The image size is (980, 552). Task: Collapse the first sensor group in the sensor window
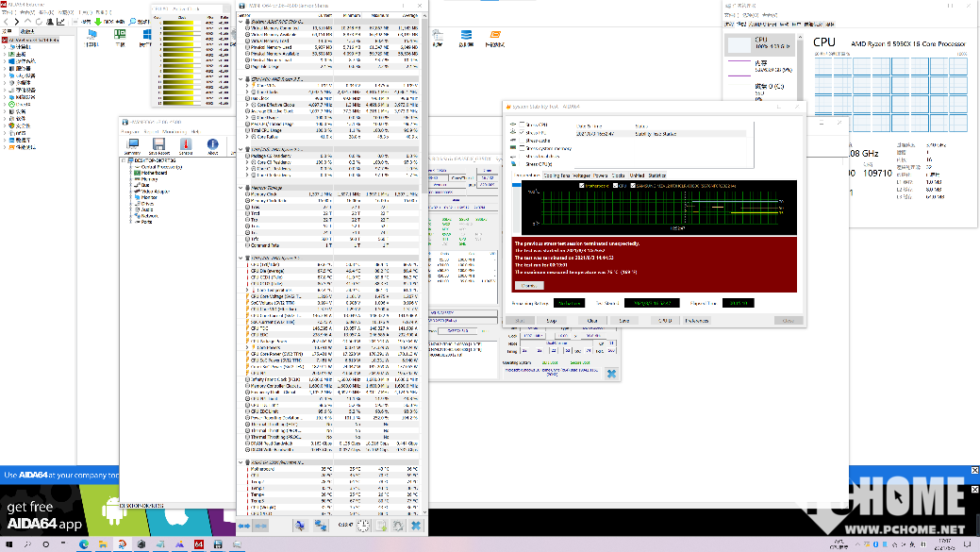[x=241, y=22]
